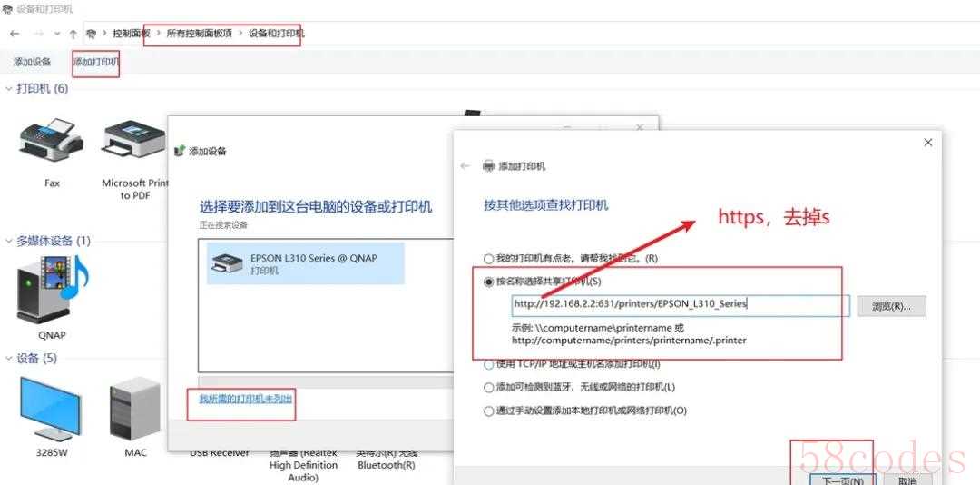980x485 pixels.
Task: Click the 下一页(N) button
Action: (842, 480)
